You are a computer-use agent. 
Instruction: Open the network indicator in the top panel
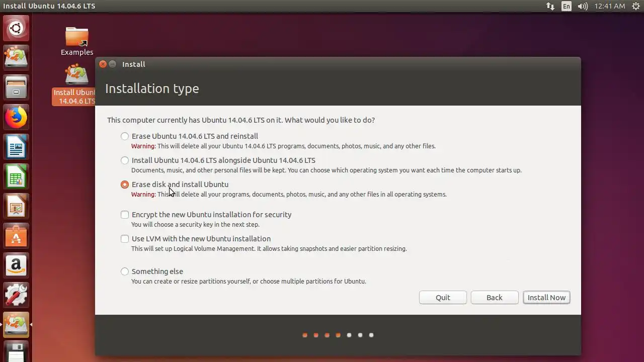pyautogui.click(x=550, y=6)
